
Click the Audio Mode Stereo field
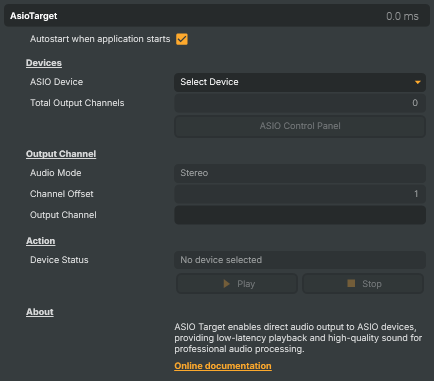300,173
